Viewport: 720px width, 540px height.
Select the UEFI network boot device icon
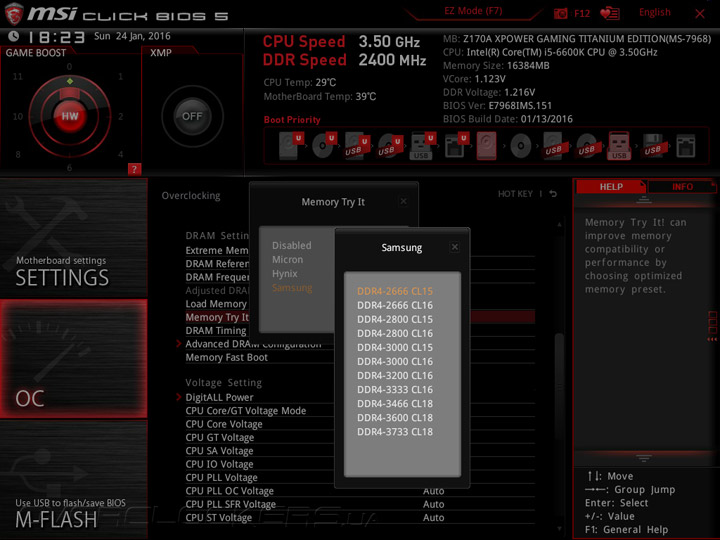[x=456, y=146]
